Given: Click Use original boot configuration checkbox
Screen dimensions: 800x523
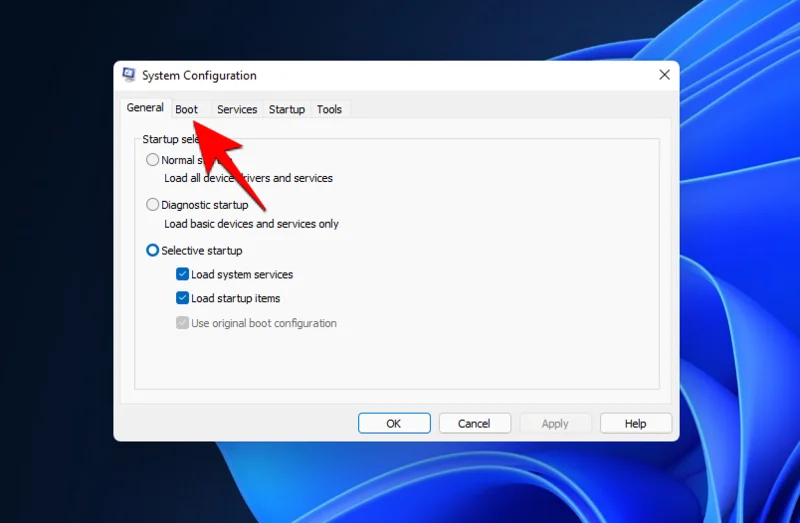Looking at the screenshot, I should [x=182, y=322].
